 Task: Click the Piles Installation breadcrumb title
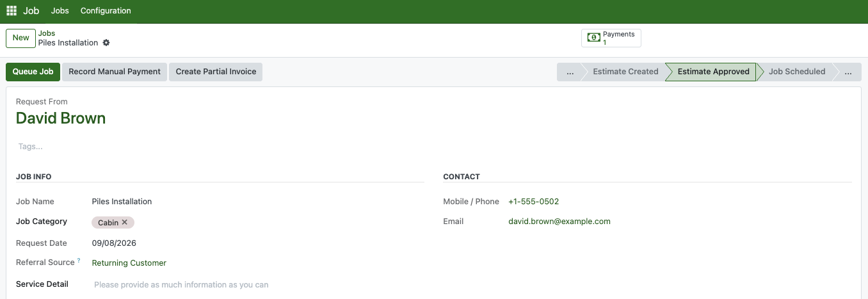click(68, 43)
